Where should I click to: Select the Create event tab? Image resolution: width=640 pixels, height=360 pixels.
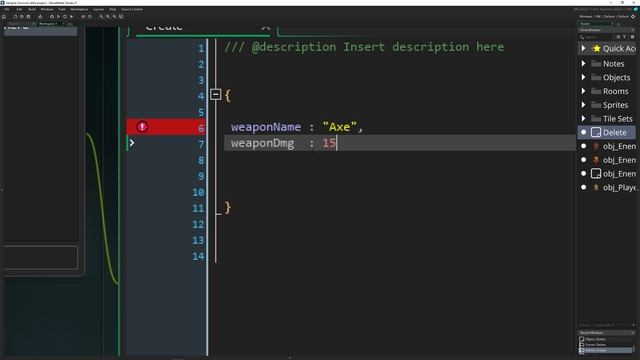pyautogui.click(x=163, y=28)
